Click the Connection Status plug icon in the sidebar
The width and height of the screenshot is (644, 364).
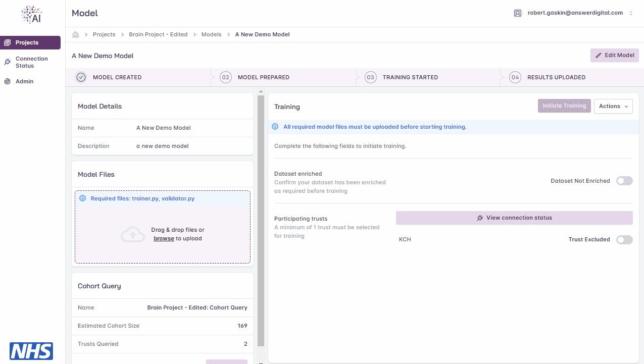pos(7,62)
